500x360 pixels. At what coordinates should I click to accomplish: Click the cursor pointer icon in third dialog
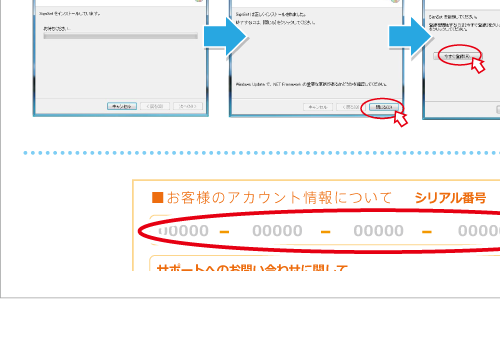[478, 65]
